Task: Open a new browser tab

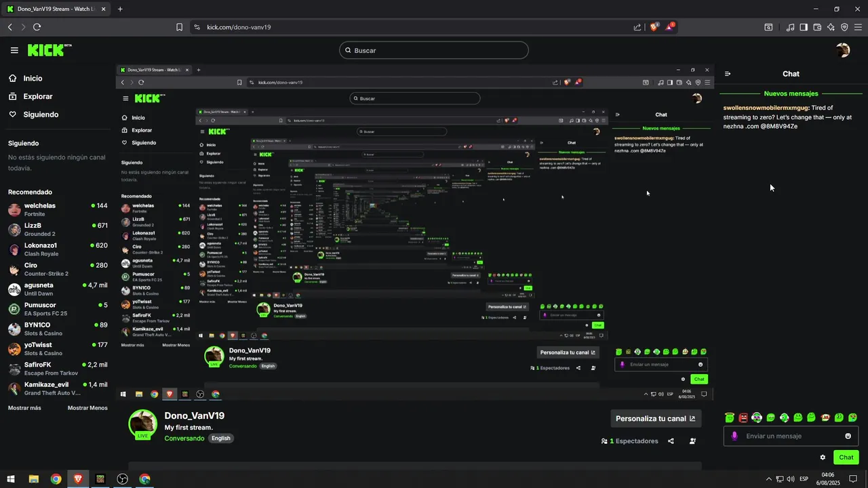Action: pos(120,9)
